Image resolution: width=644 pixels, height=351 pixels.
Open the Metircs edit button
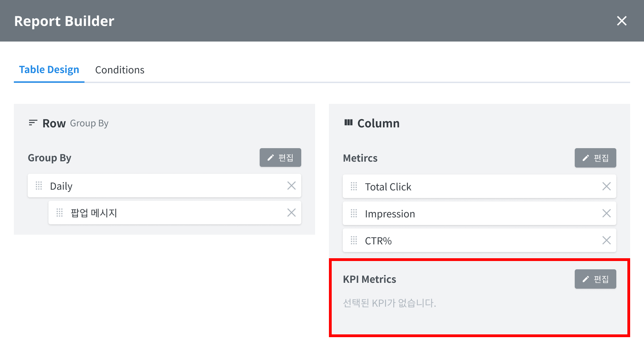(595, 158)
